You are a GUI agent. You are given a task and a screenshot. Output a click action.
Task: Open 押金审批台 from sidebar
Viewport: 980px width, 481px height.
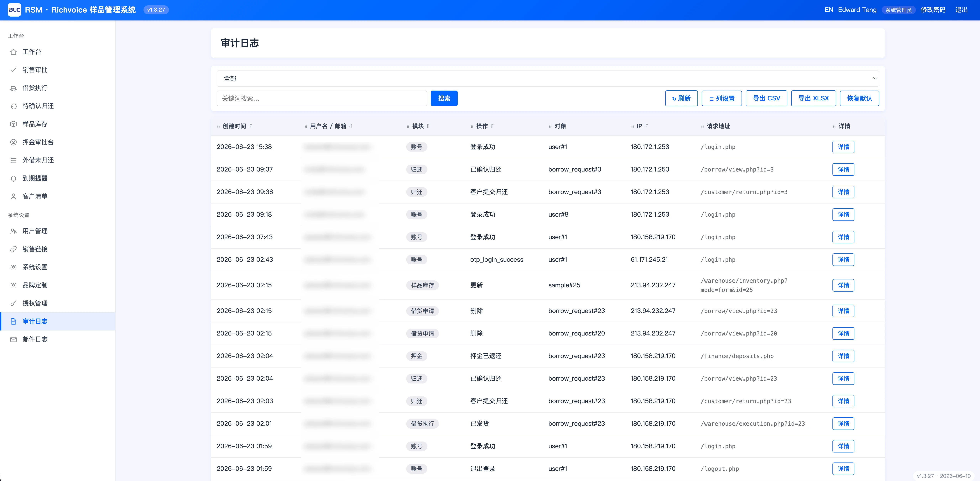coord(58,142)
